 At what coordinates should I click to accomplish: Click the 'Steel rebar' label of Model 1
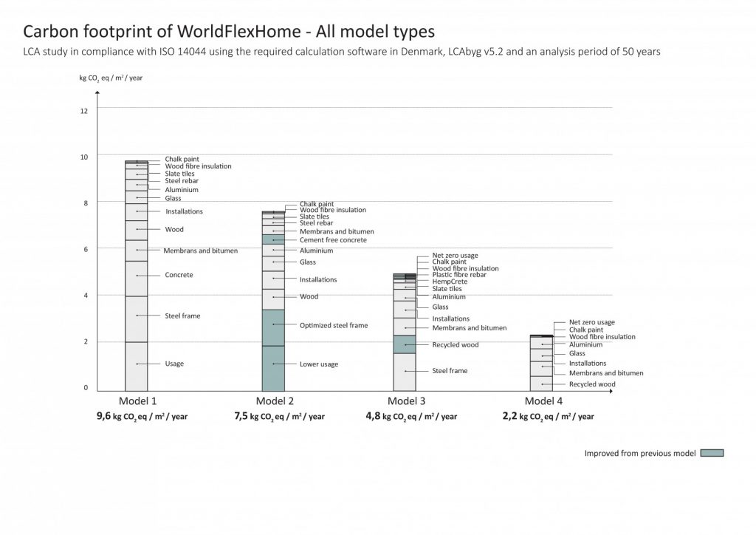tap(182, 181)
